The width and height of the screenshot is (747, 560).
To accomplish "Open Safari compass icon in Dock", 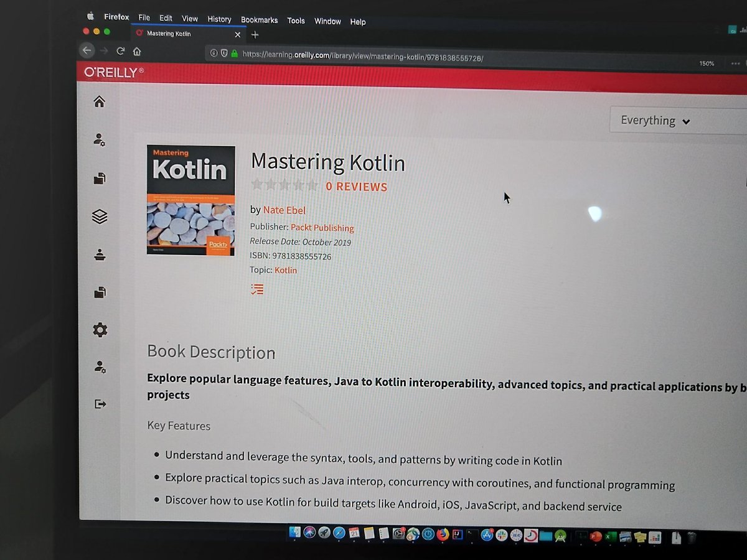I will point(339,533).
